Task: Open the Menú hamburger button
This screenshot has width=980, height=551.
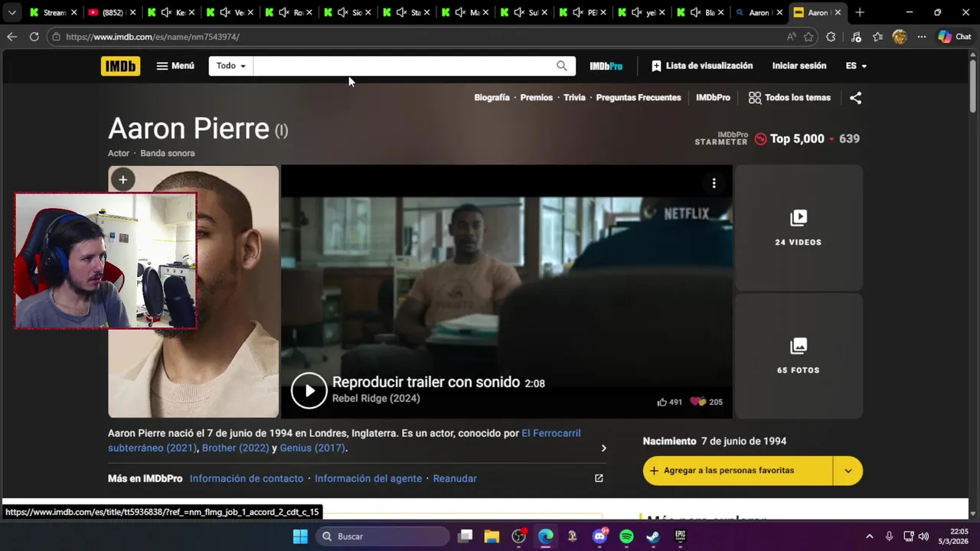Action: pyautogui.click(x=175, y=66)
